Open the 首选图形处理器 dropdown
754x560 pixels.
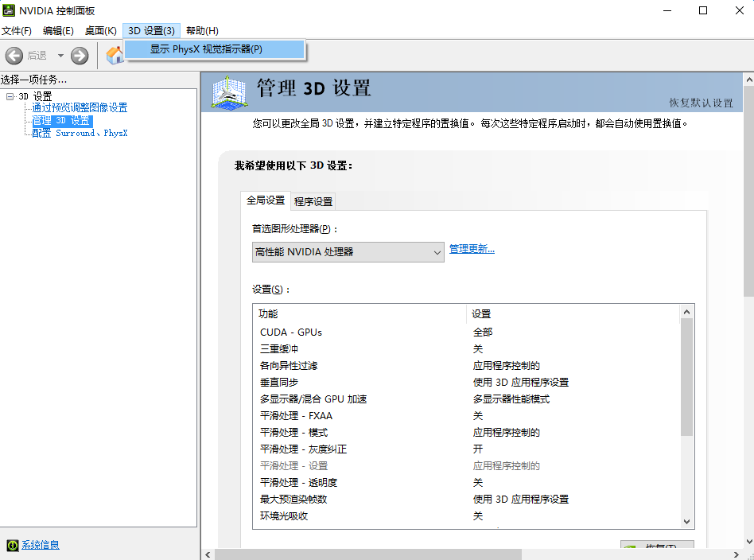tap(348, 252)
